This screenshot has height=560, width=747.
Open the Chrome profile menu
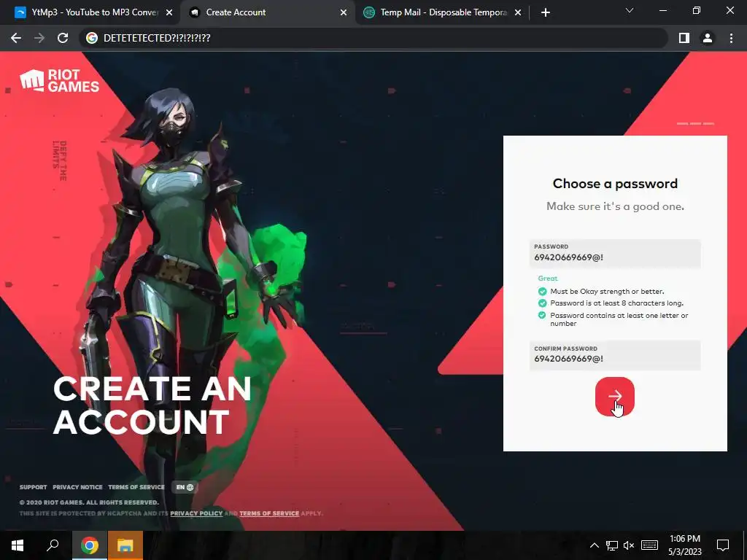point(708,38)
